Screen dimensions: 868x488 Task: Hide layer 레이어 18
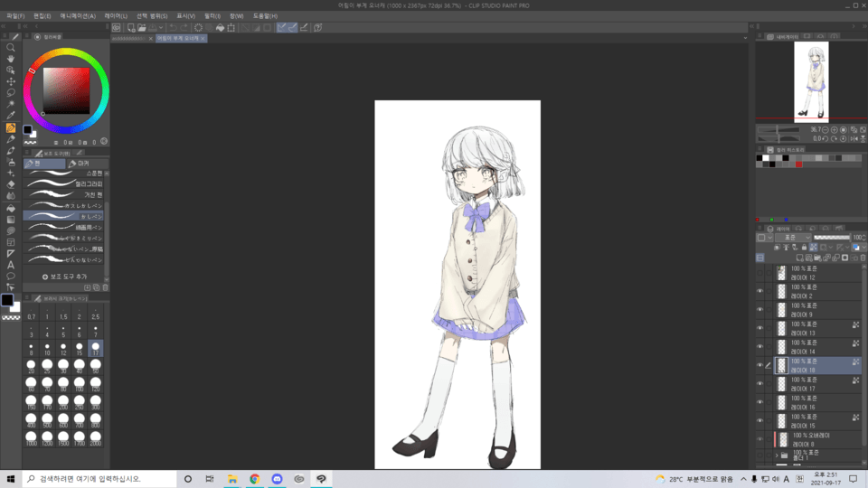point(759,365)
